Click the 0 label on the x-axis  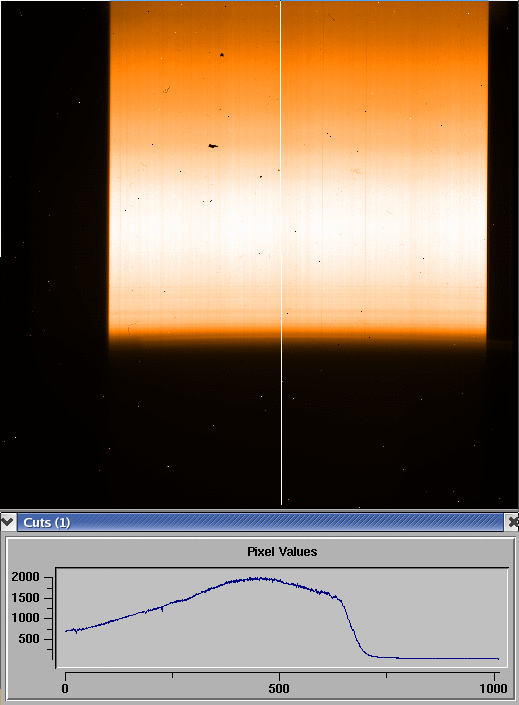(x=65, y=688)
